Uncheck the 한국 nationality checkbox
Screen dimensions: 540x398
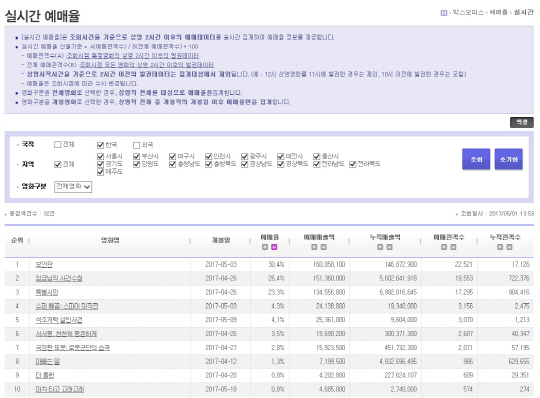(x=100, y=145)
